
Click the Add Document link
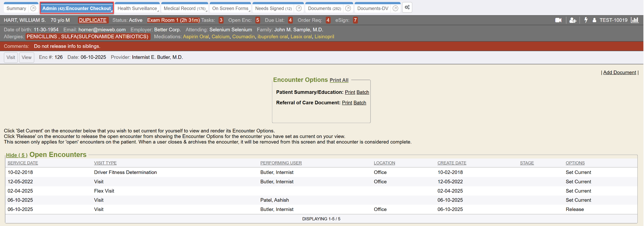[x=619, y=73]
